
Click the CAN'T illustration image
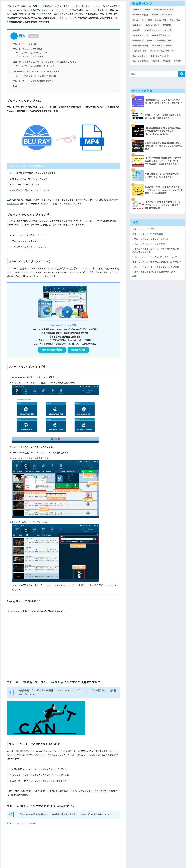(46, 718)
